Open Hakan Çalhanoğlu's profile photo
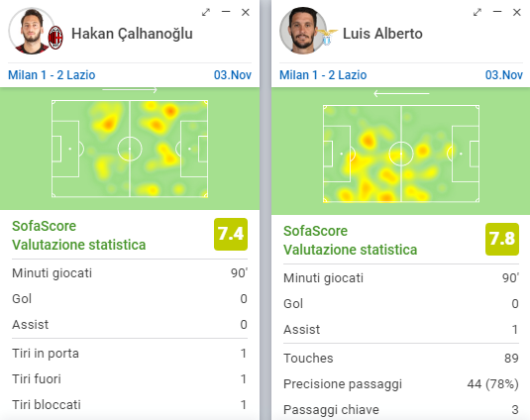This screenshot has width=530, height=420. click(32, 31)
